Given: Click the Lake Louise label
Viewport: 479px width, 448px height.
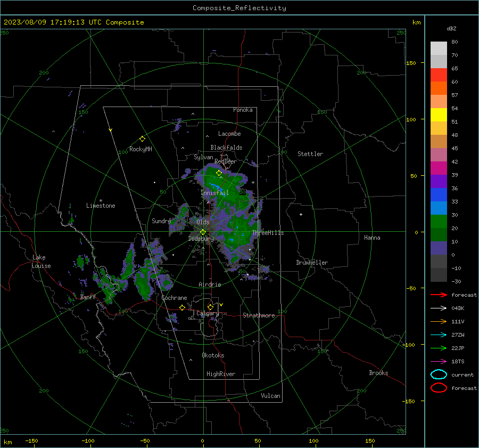Looking at the screenshot, I should click(x=41, y=262).
